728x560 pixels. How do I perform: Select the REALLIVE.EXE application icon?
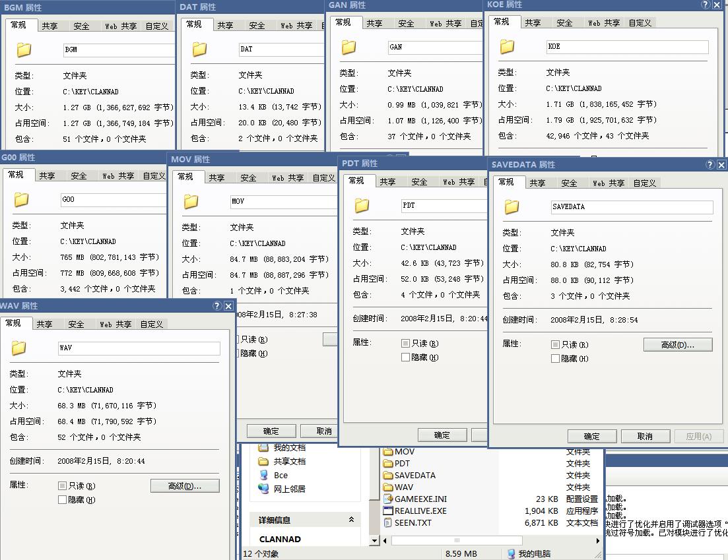388,511
